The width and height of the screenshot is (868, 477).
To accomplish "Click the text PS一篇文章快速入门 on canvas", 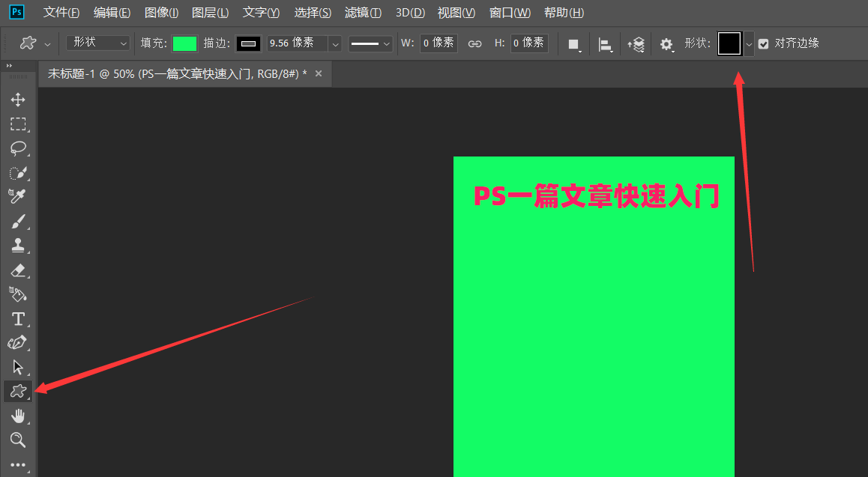I will (x=596, y=196).
